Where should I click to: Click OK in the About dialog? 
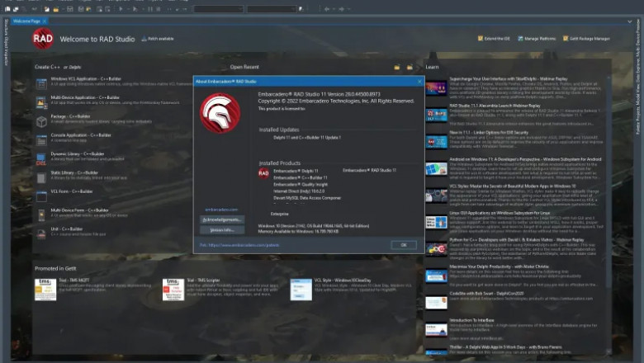pyautogui.click(x=404, y=245)
